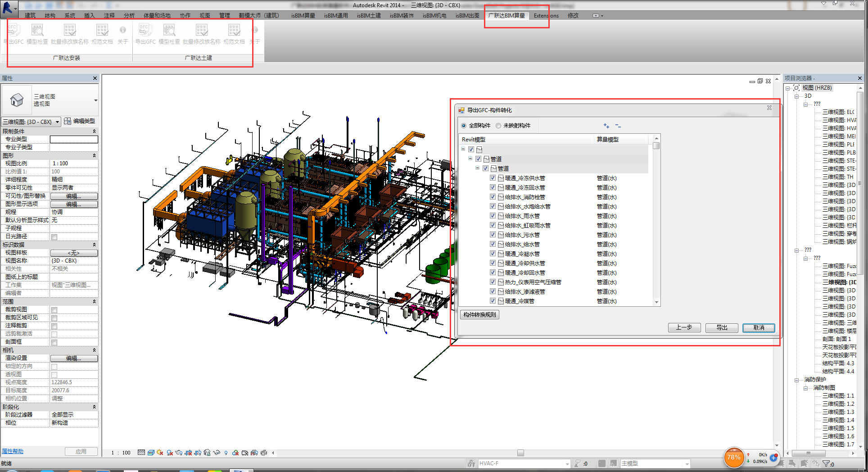
Task: Switch to 建筑 ribbon tab
Action: [x=30, y=15]
